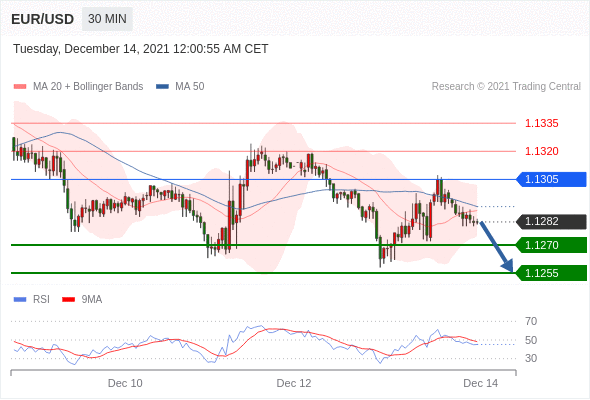
Task: Toggle the MA 50 legend entry
Action: coord(180,87)
